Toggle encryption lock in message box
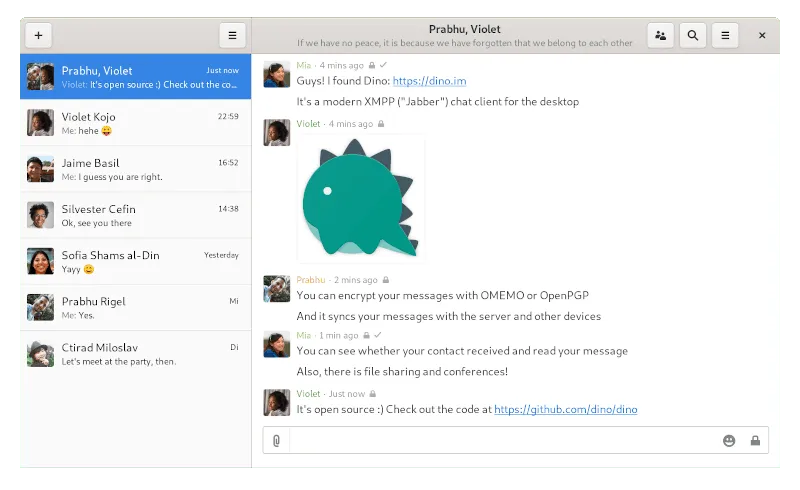 755,440
